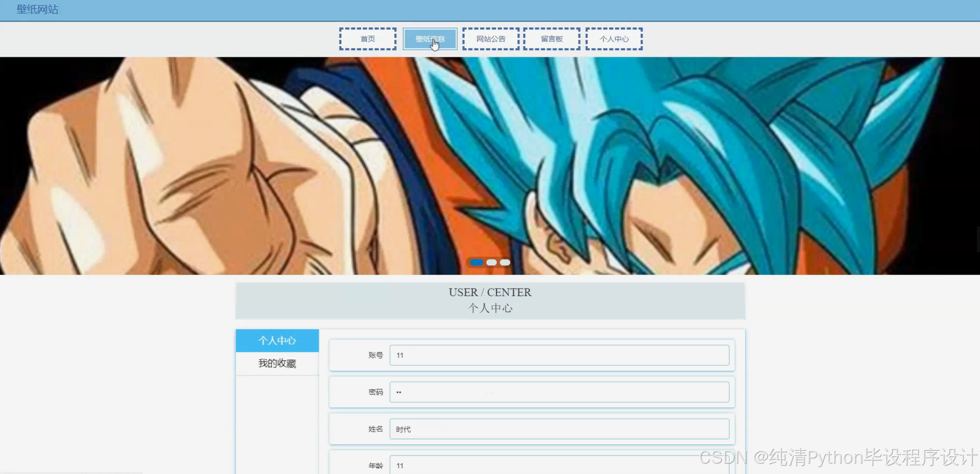Click the 壁纸网站 site title
Viewport: 980px width, 474px height.
[x=37, y=9]
